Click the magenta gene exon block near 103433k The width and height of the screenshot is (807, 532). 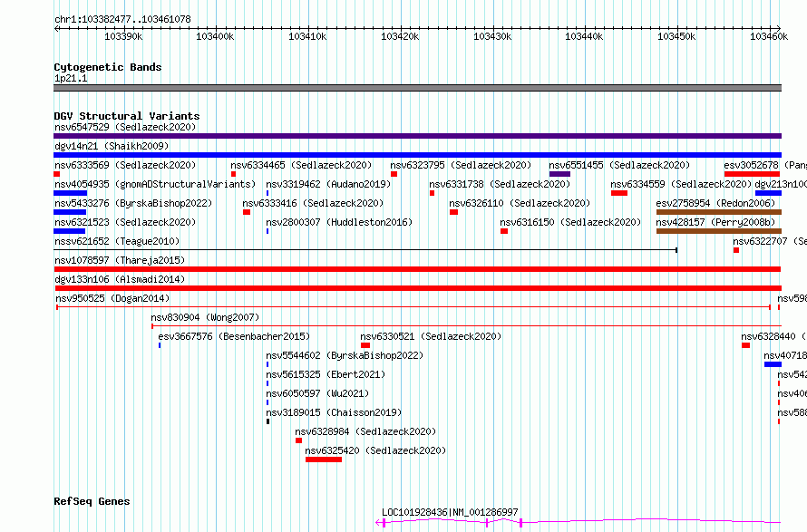click(520, 523)
